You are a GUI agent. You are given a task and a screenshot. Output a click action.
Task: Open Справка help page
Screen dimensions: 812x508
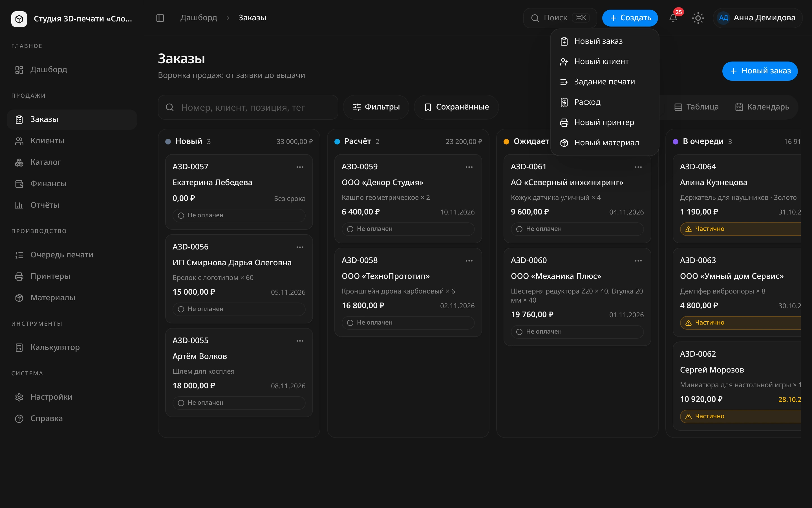(x=72, y=419)
